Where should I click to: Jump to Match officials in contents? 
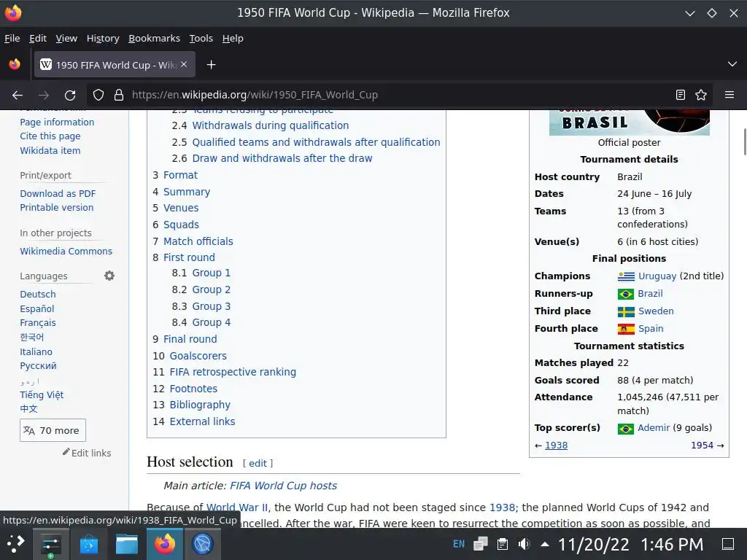[198, 241]
